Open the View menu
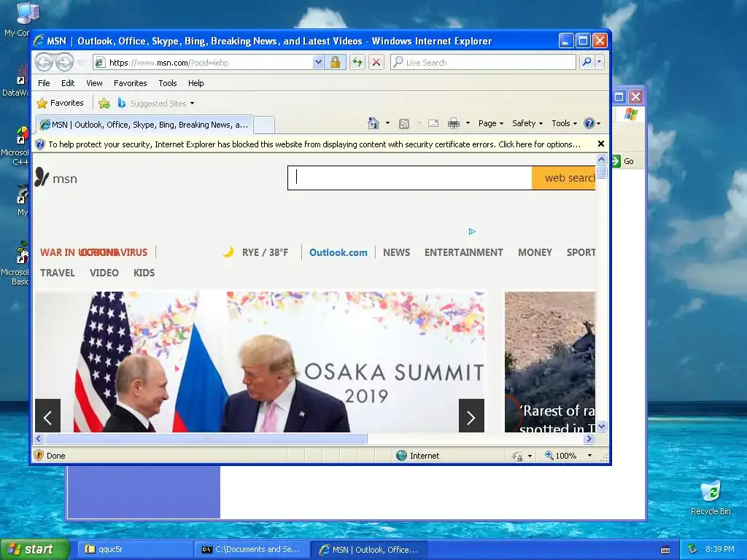747x560 pixels. [x=94, y=83]
